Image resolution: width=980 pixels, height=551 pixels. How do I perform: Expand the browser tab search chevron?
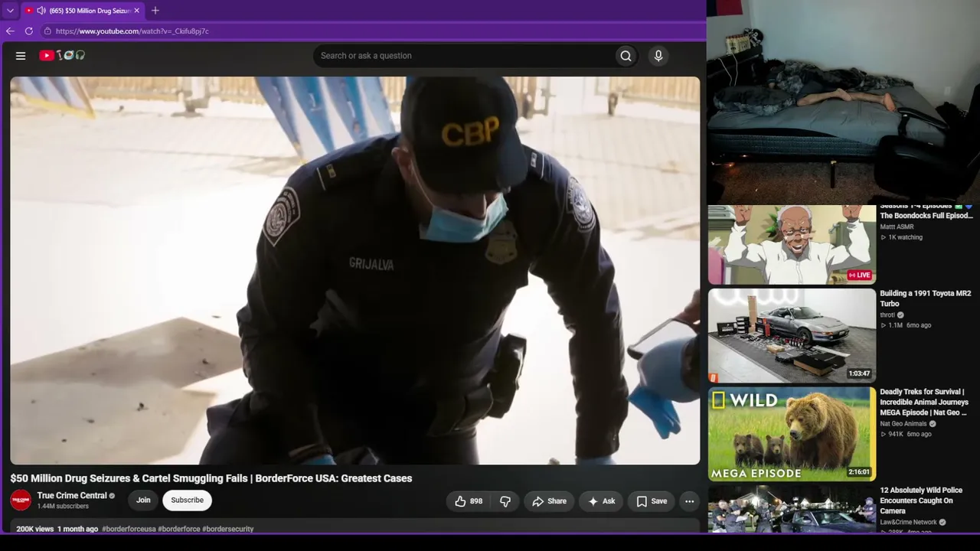[x=10, y=11]
